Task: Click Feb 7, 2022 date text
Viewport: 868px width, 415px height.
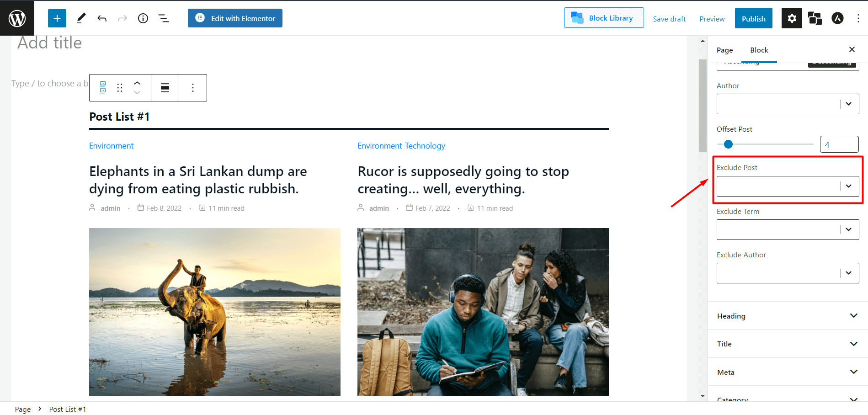Action: [432, 208]
